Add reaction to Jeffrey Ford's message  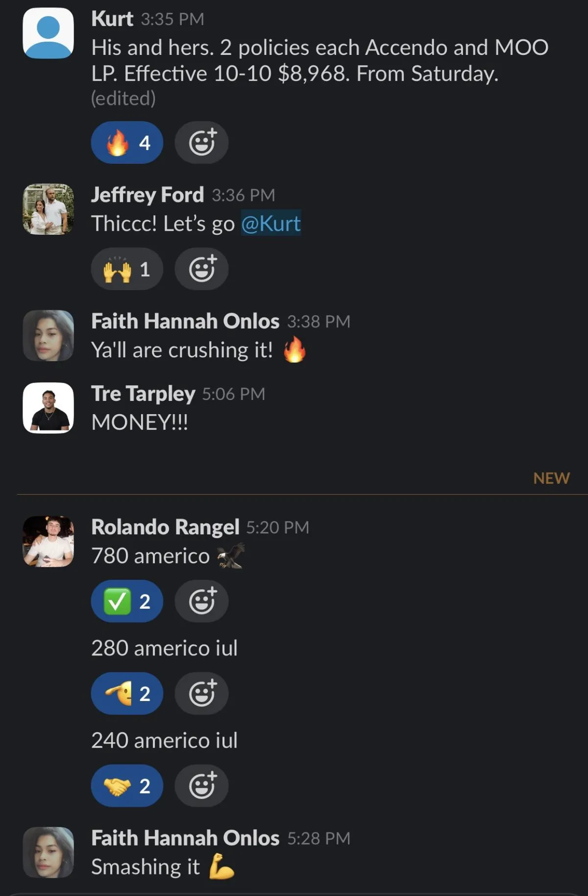201,269
